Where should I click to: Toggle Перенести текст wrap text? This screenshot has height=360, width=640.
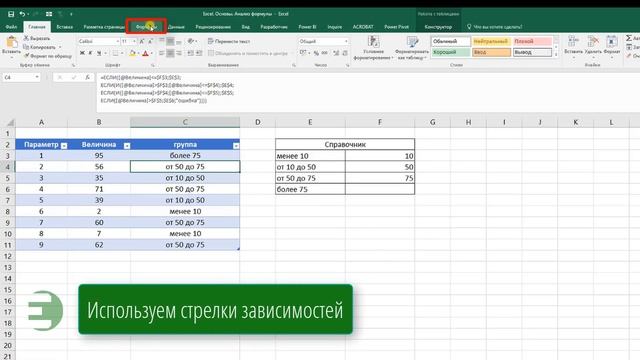pyautogui.click(x=229, y=41)
